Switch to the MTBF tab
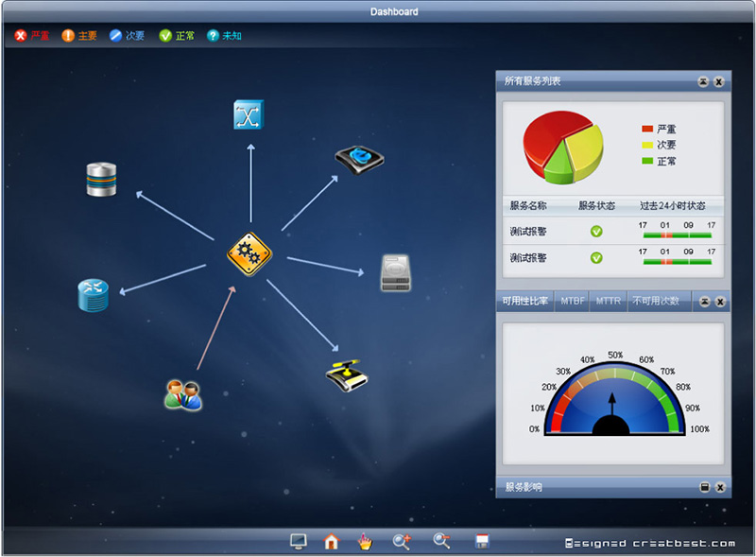 coord(573,302)
